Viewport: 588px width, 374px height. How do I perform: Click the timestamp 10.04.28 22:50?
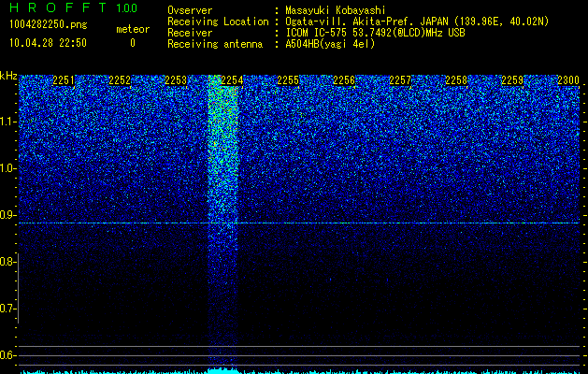48,43
